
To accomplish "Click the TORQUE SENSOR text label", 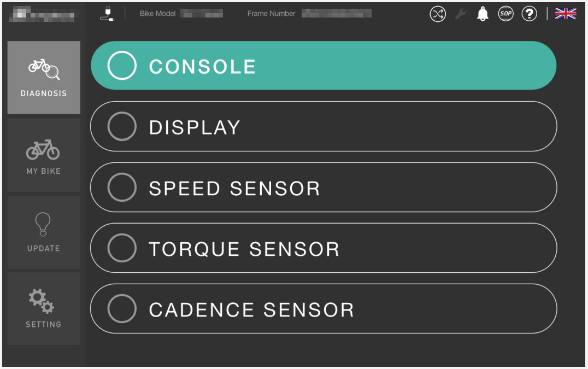I will [x=244, y=249].
